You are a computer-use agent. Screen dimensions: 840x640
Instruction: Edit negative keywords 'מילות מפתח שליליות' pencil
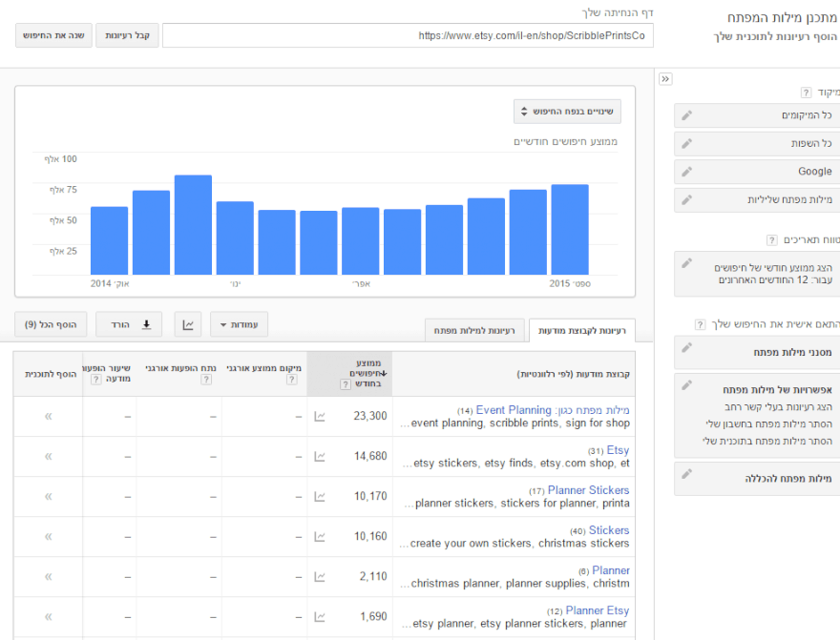point(687,199)
